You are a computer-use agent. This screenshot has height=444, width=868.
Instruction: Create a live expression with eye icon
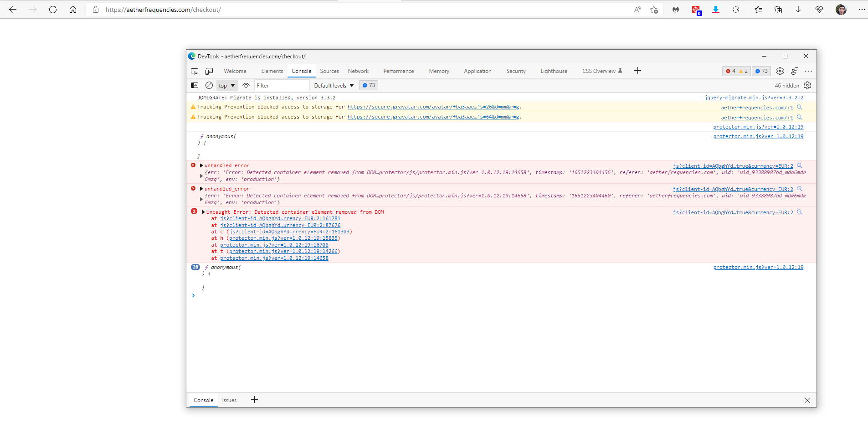click(x=246, y=85)
